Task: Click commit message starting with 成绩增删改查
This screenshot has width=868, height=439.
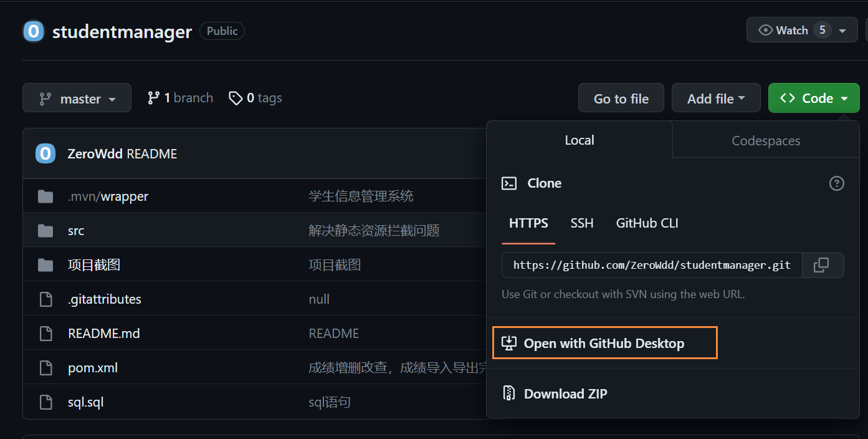Action: coord(398,368)
